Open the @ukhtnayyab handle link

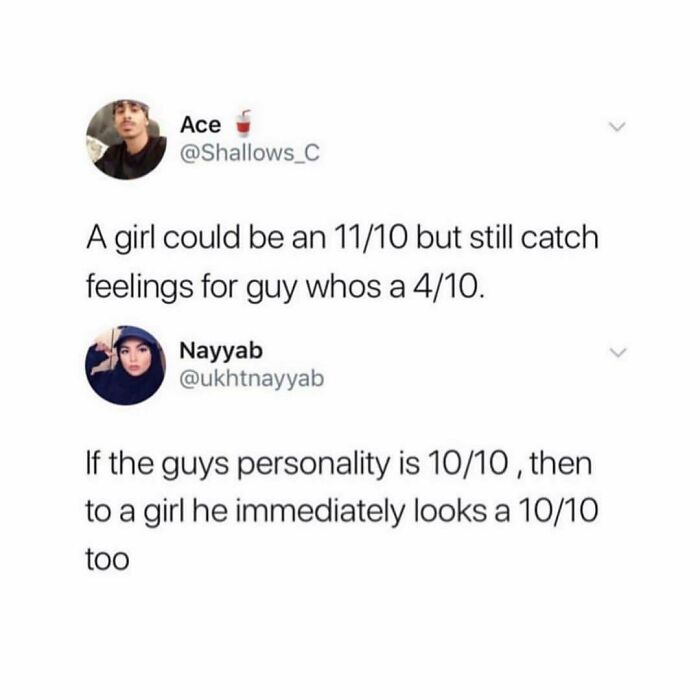pos(252,379)
